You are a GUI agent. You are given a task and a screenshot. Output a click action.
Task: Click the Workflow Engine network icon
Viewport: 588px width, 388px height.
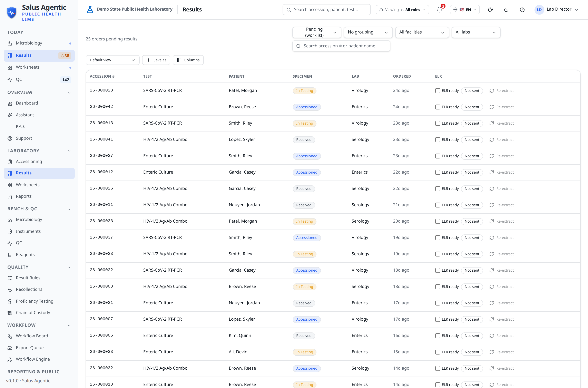tap(10, 360)
